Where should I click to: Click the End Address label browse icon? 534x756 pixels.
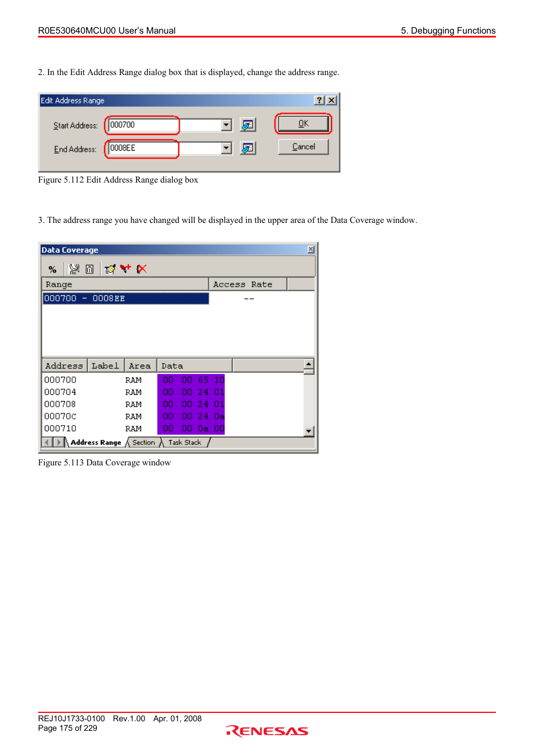coord(248,148)
